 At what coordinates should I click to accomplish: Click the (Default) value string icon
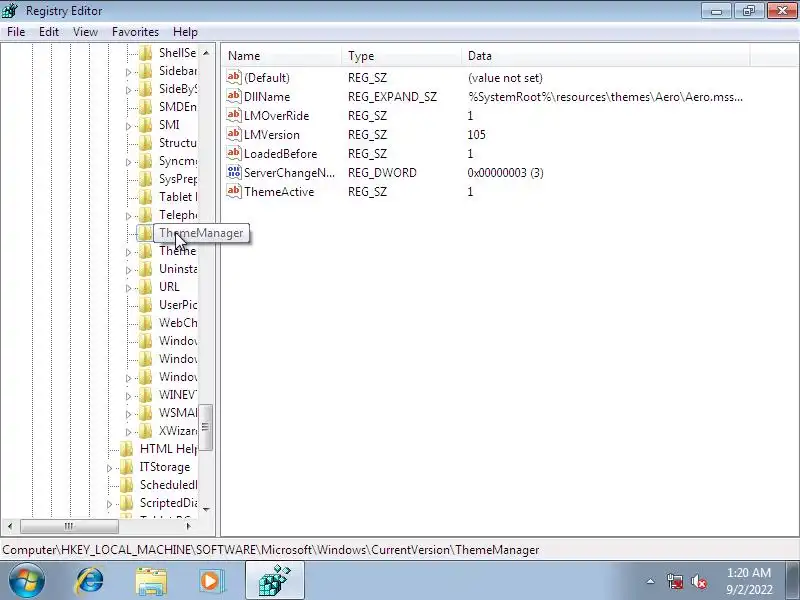(x=234, y=78)
